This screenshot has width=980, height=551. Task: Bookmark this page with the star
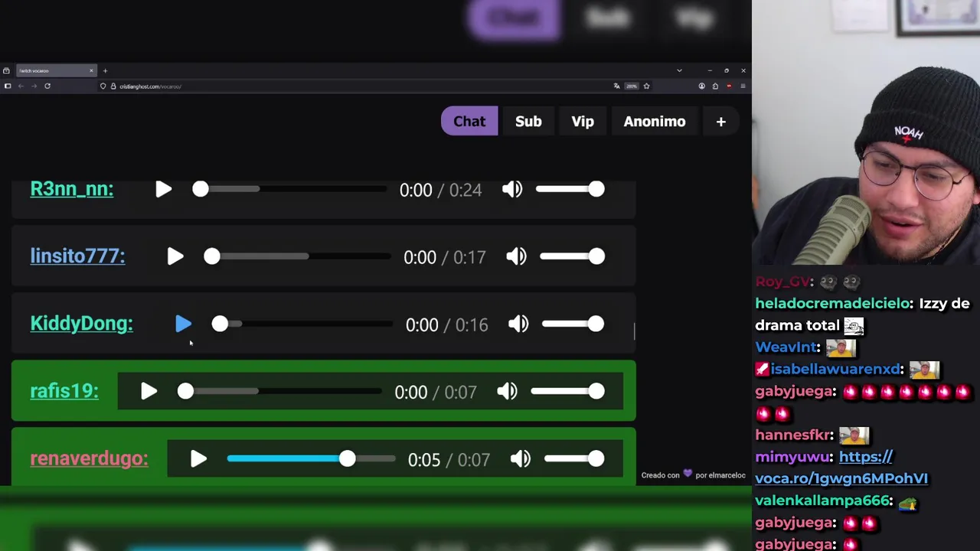646,86
